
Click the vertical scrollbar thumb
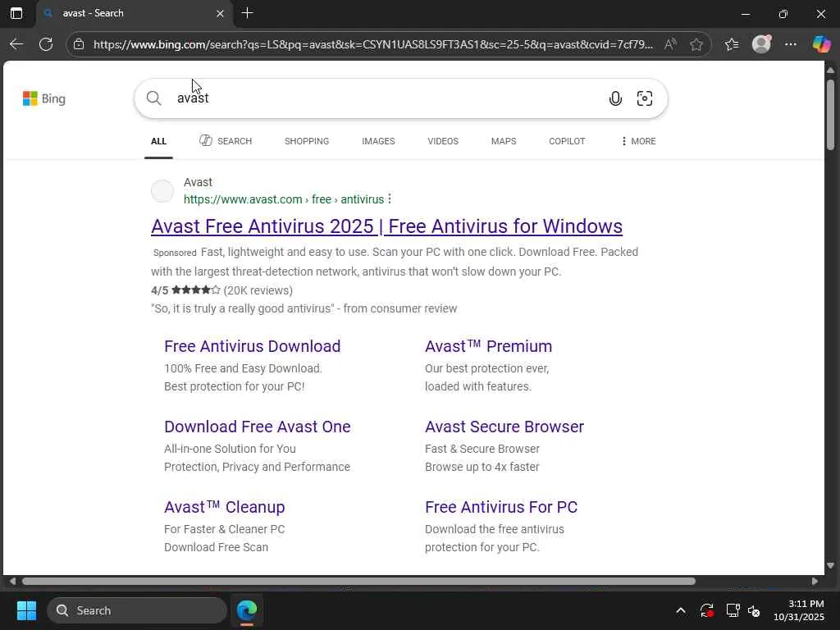point(830,115)
